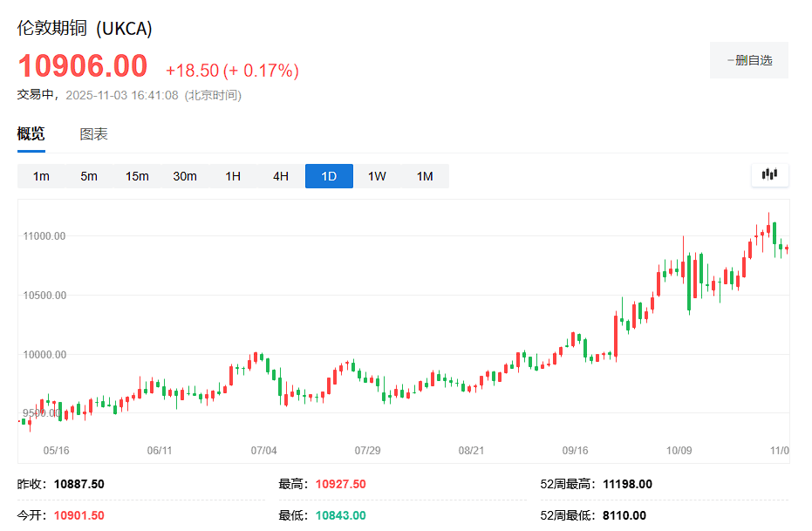Click the 最高 value 10927.50
Viewport: 812px width, 531px height.
coord(340,484)
